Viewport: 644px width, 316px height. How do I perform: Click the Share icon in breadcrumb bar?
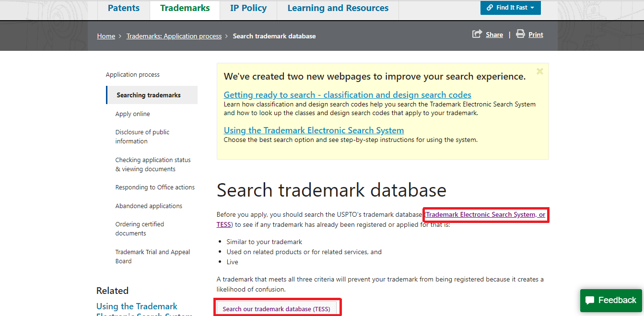[477, 34]
